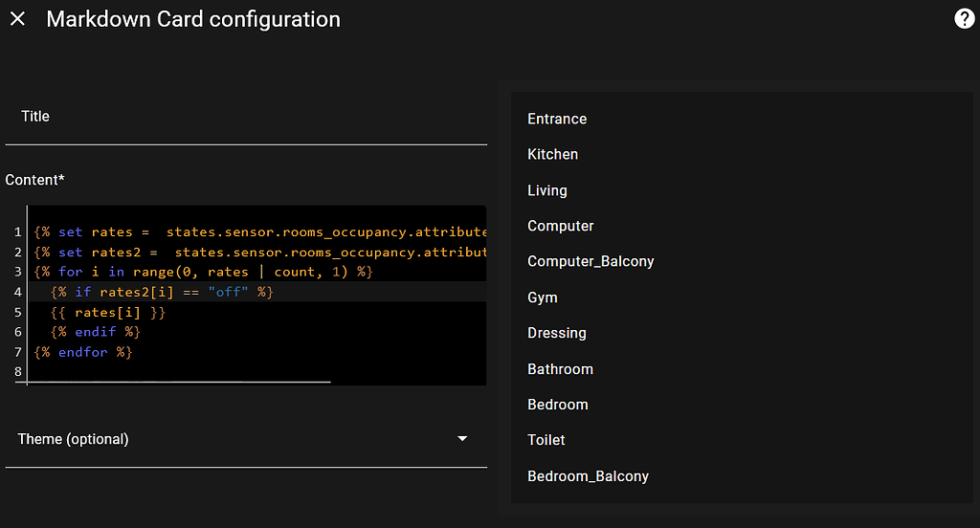Click the for loop range line

203,272
